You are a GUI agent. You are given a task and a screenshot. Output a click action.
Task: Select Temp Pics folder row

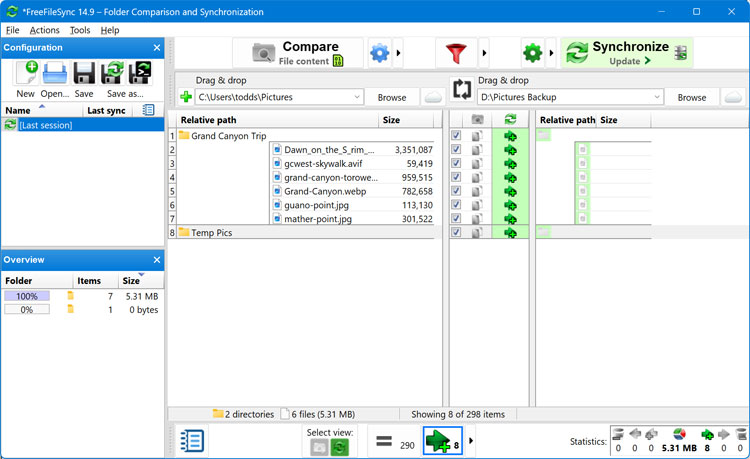point(304,232)
